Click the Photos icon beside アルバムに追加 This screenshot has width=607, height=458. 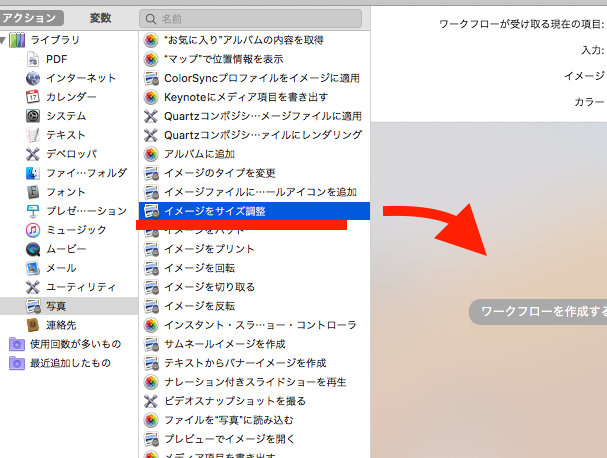pyautogui.click(x=151, y=154)
